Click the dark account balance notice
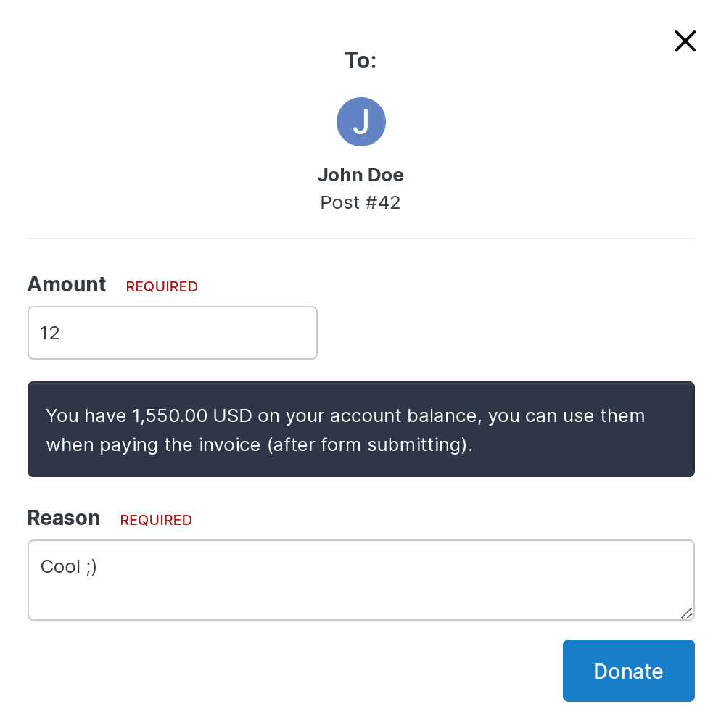The width and height of the screenshot is (721, 728). click(x=361, y=429)
